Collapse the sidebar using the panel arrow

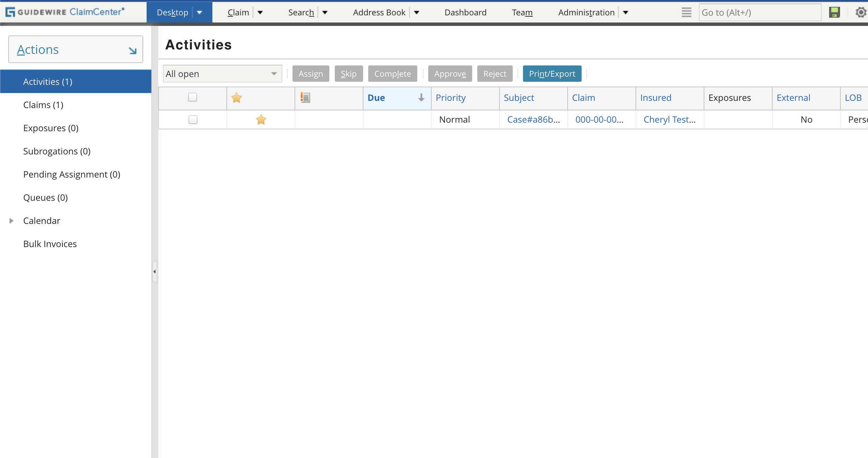coord(154,272)
